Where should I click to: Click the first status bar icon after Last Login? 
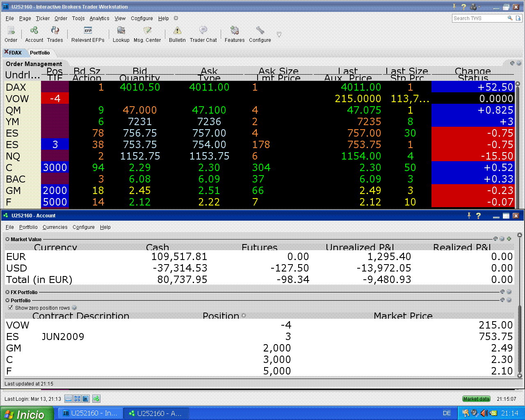[68, 399]
